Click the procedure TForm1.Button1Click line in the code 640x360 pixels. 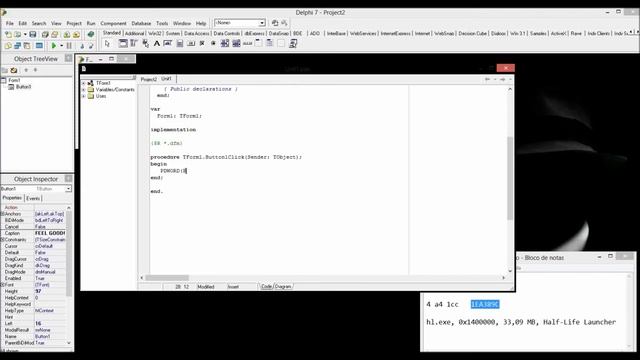tap(226, 157)
